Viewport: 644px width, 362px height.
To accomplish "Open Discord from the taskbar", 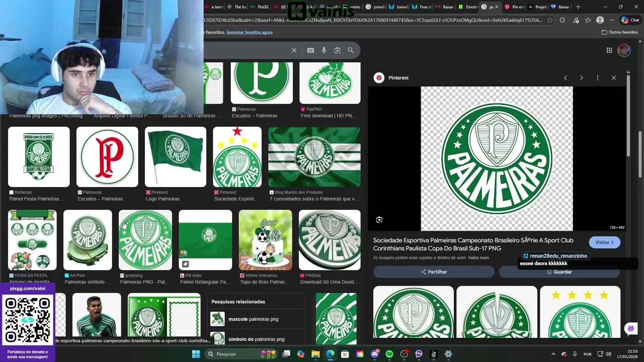I will pos(374,354).
